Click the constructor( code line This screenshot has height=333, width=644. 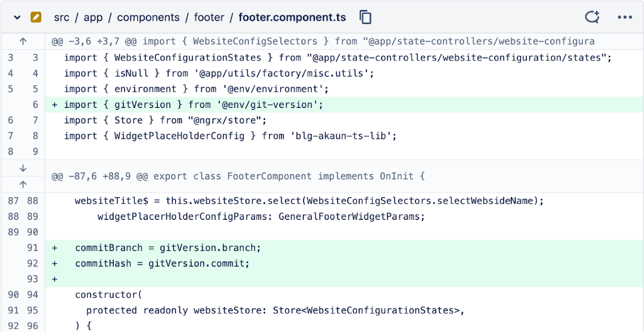[109, 294]
